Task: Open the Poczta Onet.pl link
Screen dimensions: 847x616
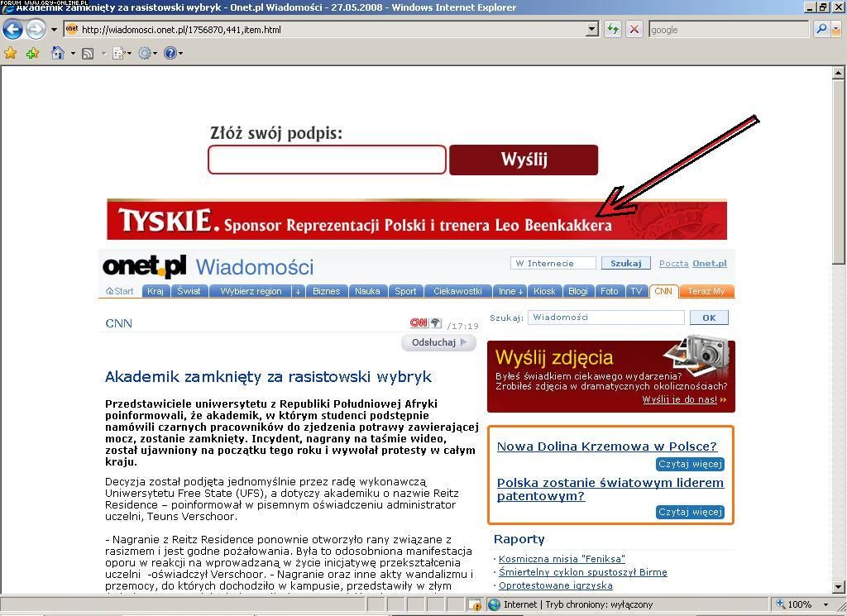Action: point(692,264)
